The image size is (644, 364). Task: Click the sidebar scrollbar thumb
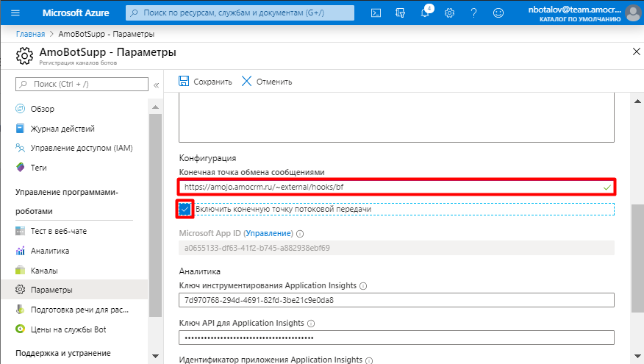(x=155, y=215)
